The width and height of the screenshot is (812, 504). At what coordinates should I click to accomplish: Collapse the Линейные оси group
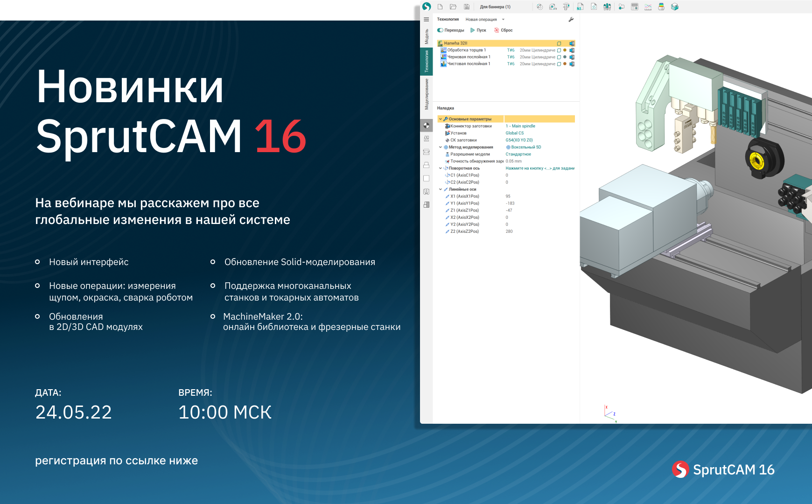(x=440, y=189)
